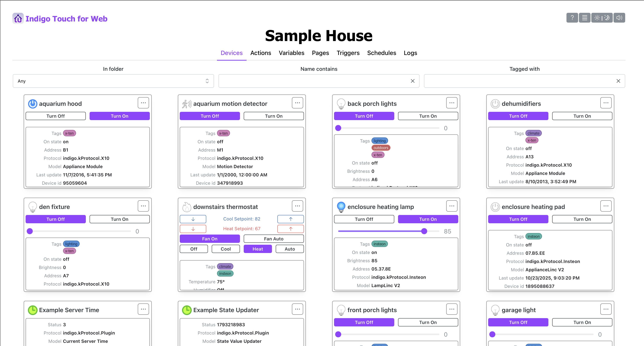Viewport: 644px width, 346px height.
Task: Click the garage light bulb icon
Action: coord(495,310)
